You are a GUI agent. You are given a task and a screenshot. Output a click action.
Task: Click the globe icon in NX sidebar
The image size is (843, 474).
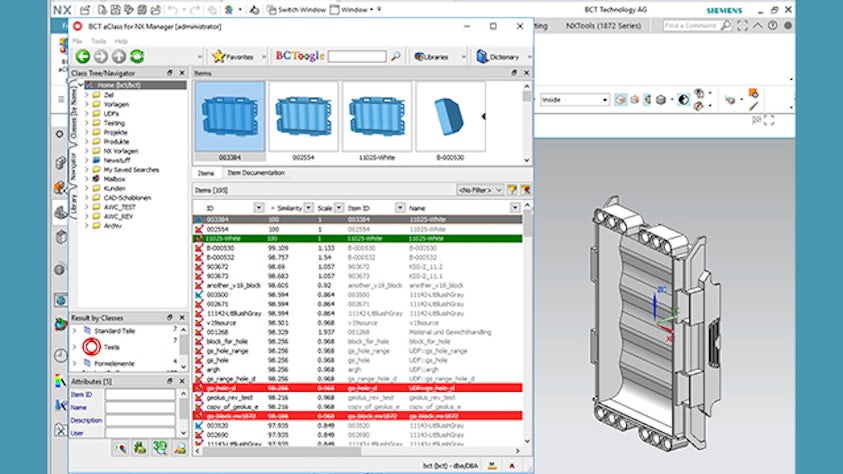pyautogui.click(x=61, y=300)
